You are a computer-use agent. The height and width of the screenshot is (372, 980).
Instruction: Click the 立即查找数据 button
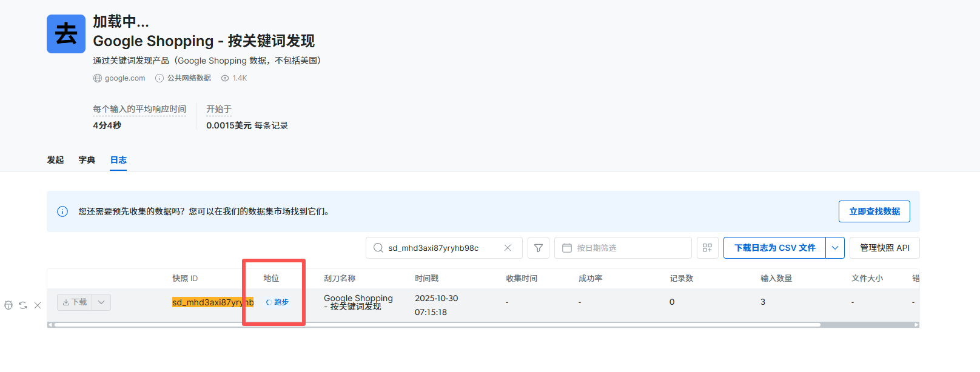coord(874,211)
